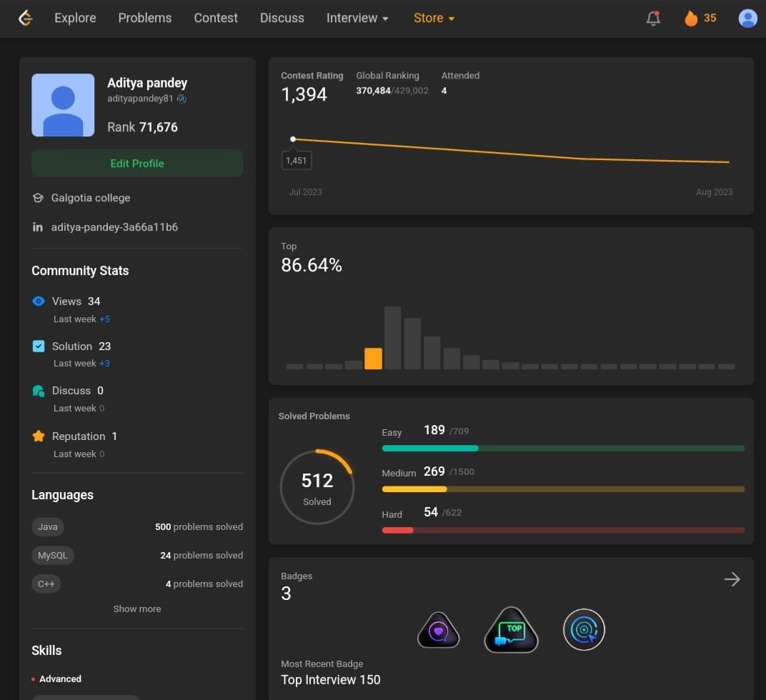Expand the Store dropdown menu
The image size is (766, 700).
click(x=434, y=19)
